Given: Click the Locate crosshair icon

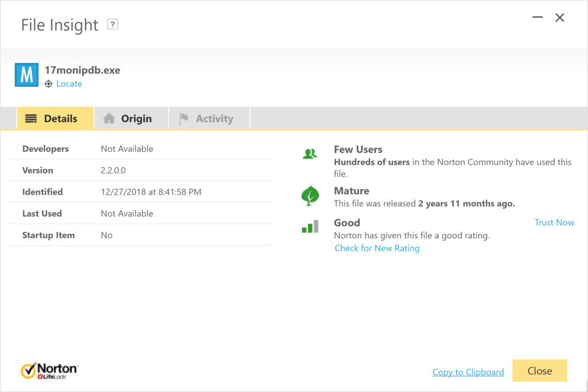Looking at the screenshot, I should coord(49,84).
